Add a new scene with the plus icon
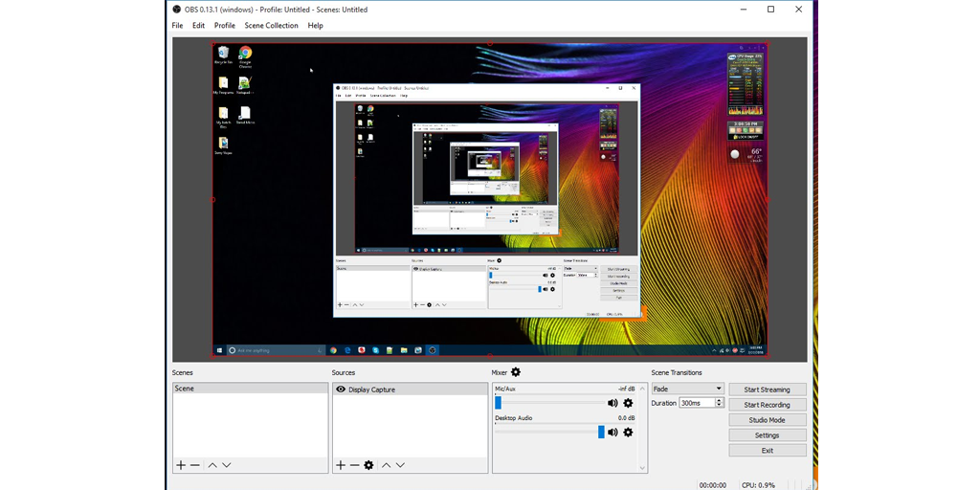Image resolution: width=980 pixels, height=490 pixels. [x=181, y=465]
